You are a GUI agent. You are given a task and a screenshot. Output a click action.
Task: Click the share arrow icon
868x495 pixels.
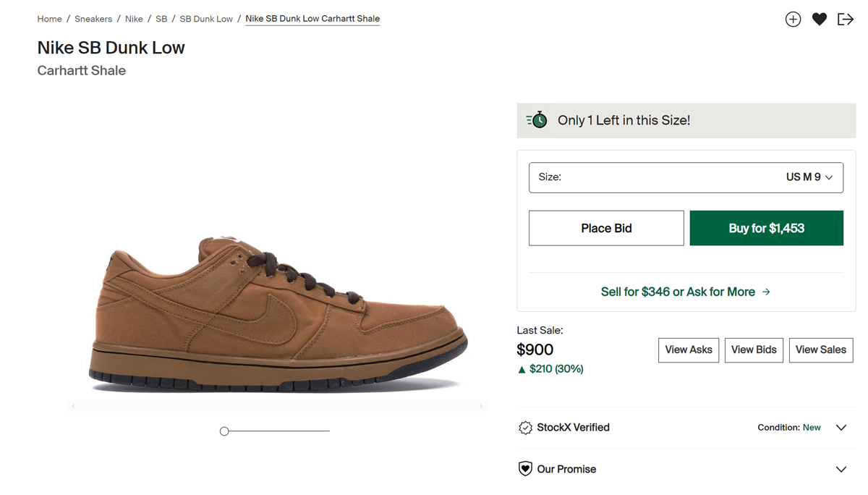tap(845, 20)
